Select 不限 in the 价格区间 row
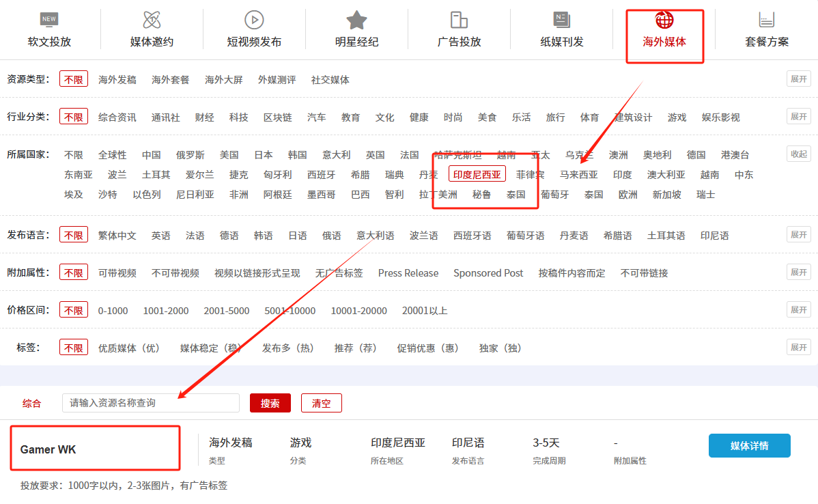 (74, 310)
